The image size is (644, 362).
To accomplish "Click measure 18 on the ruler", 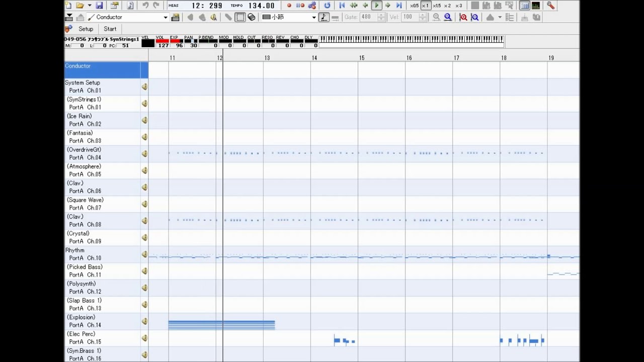I will tap(504, 58).
